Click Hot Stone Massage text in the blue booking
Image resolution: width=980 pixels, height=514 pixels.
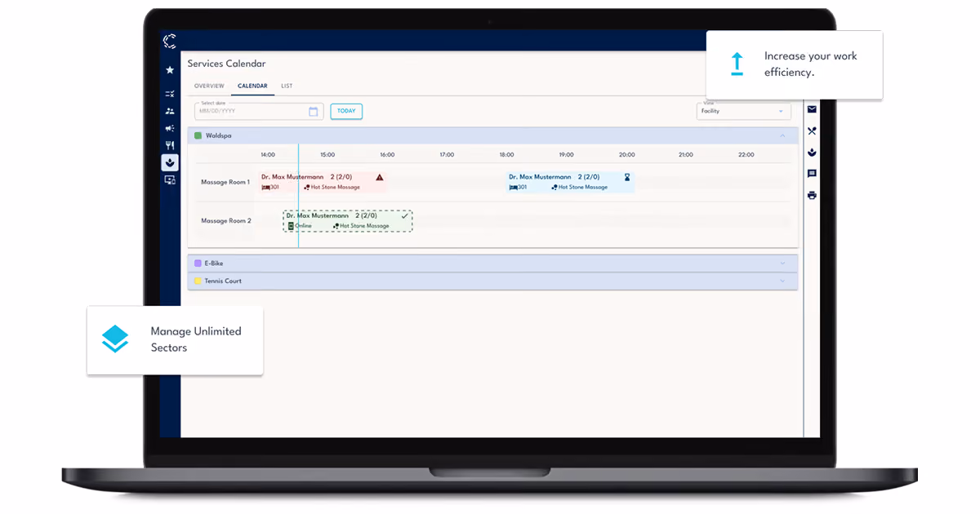pos(582,187)
